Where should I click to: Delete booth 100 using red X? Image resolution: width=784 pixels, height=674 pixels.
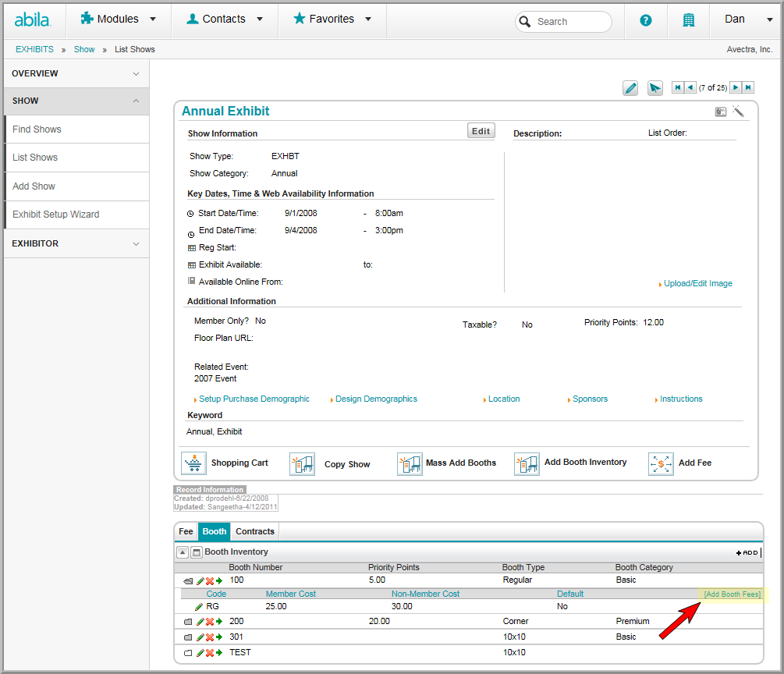pyautogui.click(x=210, y=581)
